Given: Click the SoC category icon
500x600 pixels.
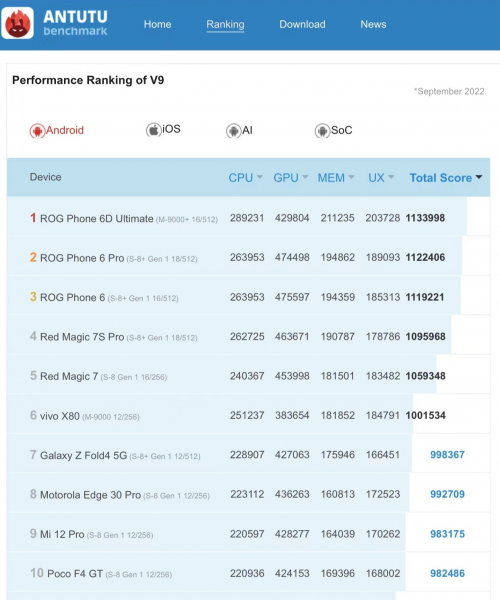Looking at the screenshot, I should [322, 131].
